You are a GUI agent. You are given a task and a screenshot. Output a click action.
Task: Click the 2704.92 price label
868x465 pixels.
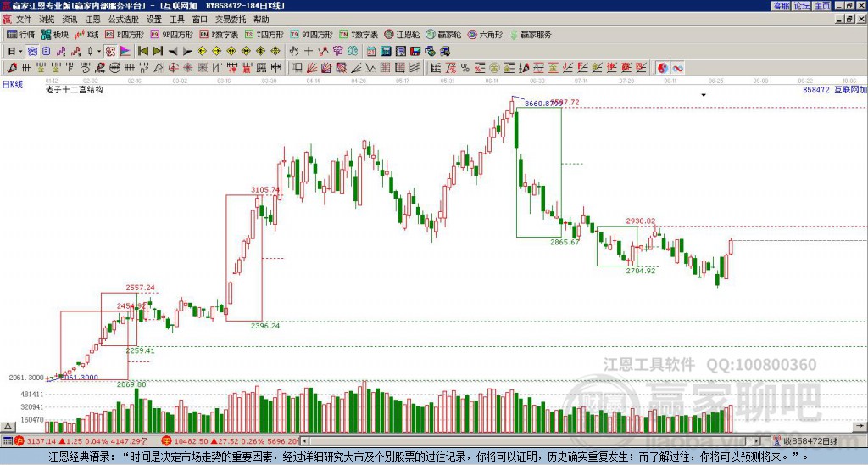click(x=641, y=271)
